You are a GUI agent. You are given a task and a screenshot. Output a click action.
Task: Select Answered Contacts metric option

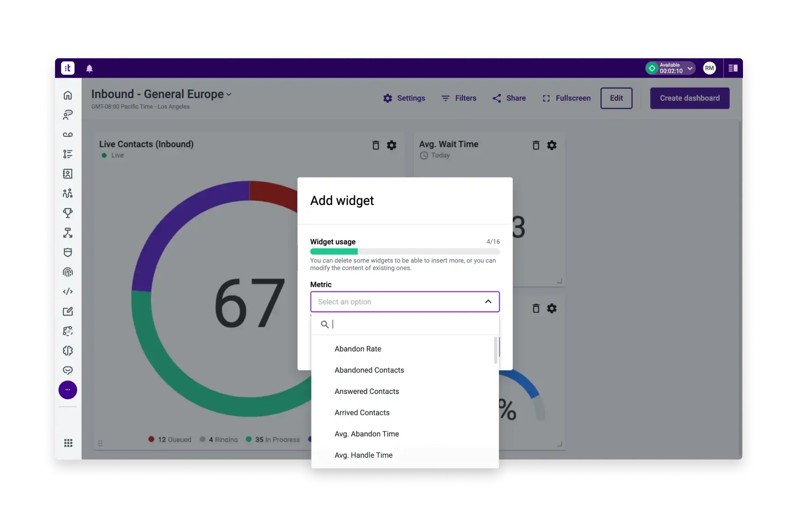[366, 391]
